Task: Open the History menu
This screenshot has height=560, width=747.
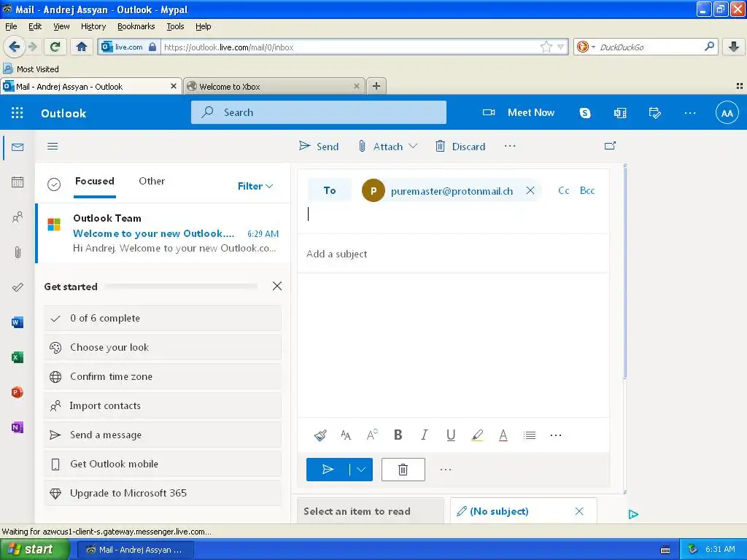Action: 93,26
